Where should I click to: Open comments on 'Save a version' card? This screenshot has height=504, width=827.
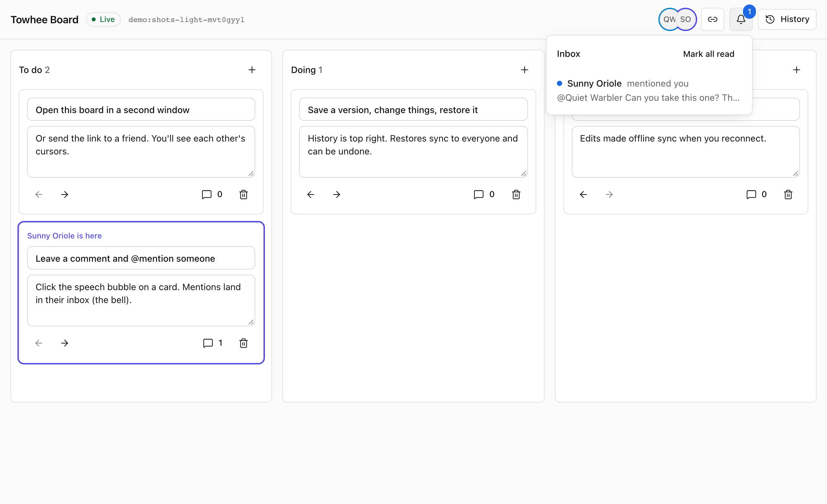coord(484,194)
